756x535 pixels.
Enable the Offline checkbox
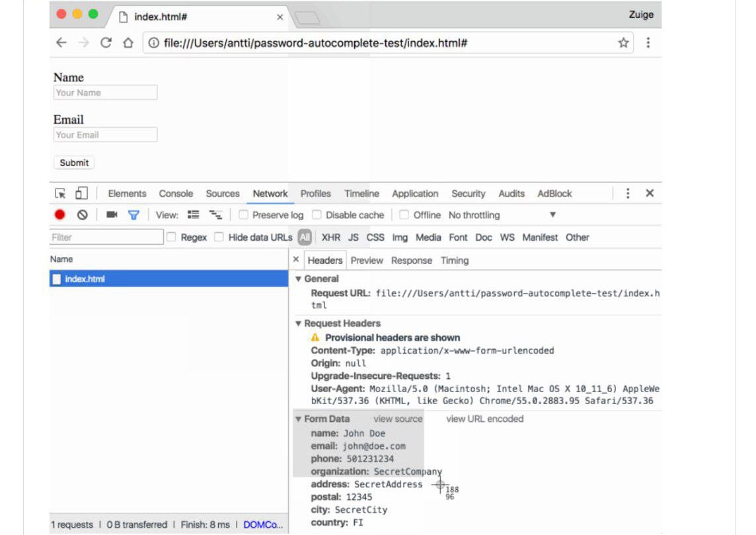[x=404, y=215]
